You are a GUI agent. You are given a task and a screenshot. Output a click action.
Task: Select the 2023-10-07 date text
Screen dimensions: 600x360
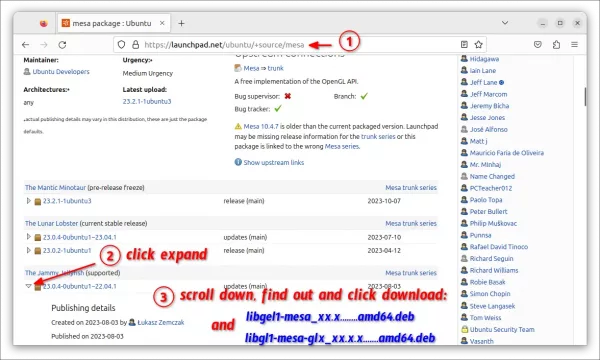pos(384,201)
